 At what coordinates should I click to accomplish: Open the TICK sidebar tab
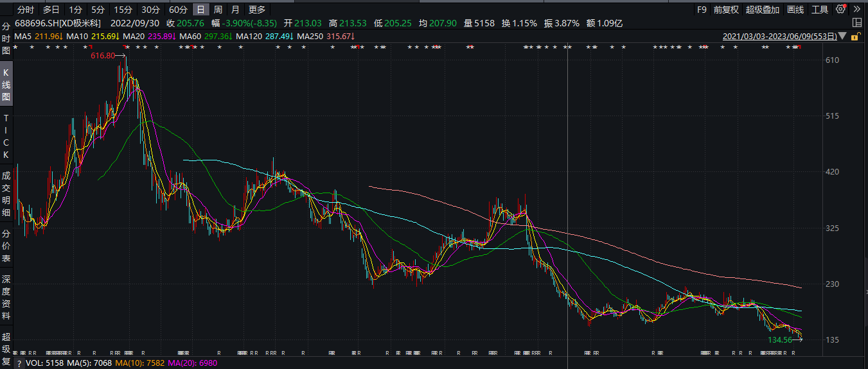[6, 137]
